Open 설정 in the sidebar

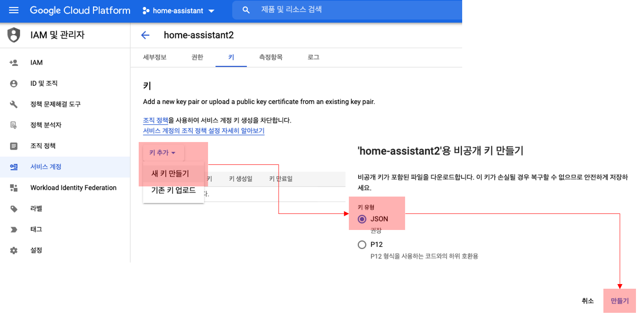pos(65,250)
